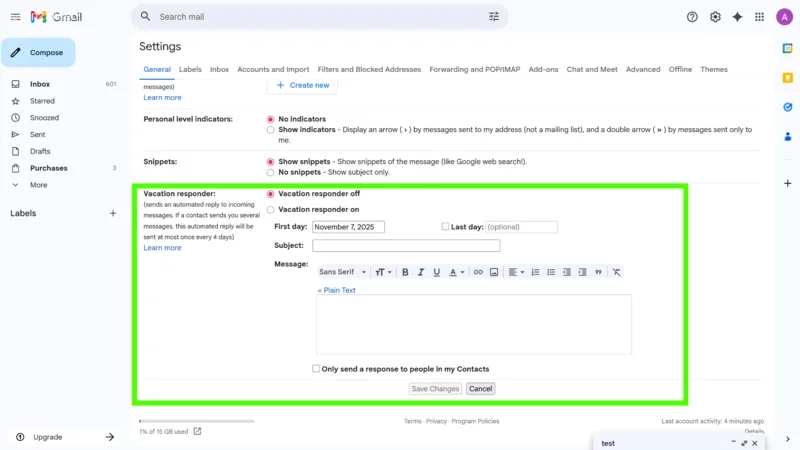Viewport: 800px width, 450px height.
Task: Apply italic formatting in message toolbar
Action: pos(421,272)
